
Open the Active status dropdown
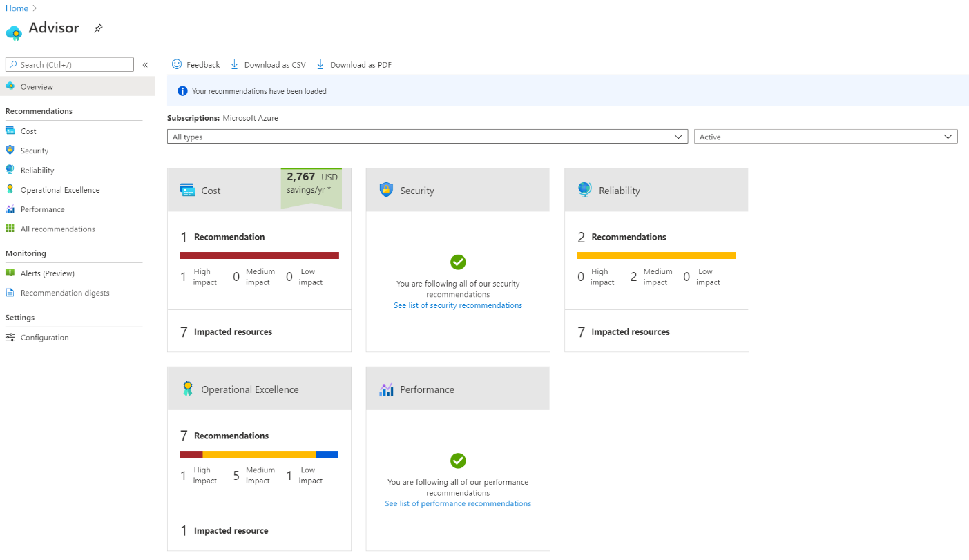point(825,137)
